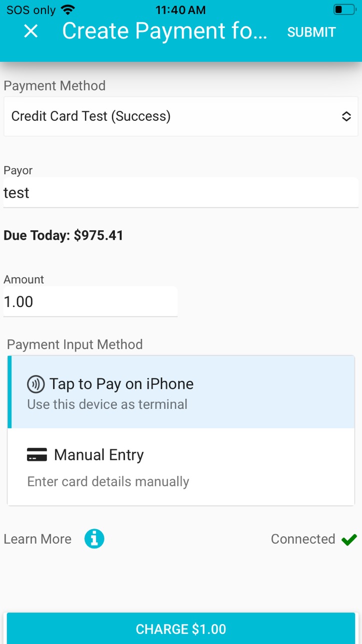Select the Manual Entry input method

click(183, 467)
